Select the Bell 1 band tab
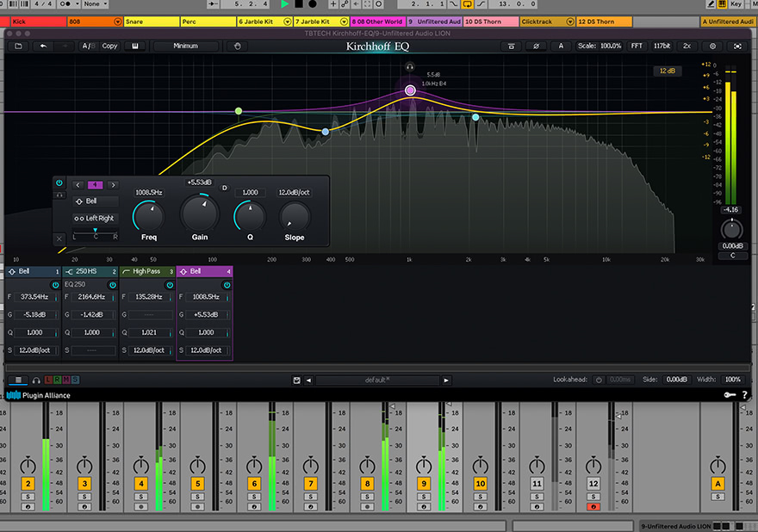 coord(34,271)
